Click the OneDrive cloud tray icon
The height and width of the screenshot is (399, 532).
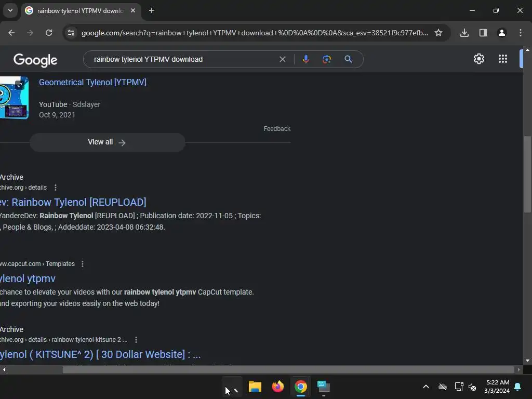443,387
